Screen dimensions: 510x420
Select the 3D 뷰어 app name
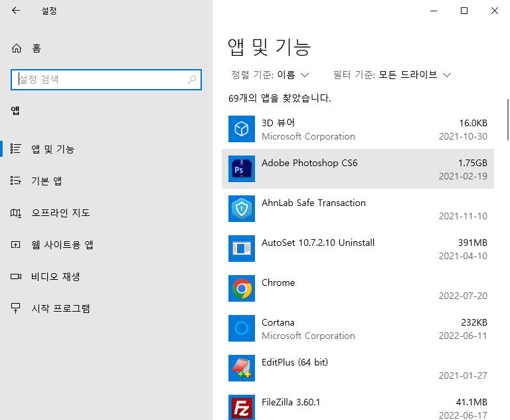278,123
